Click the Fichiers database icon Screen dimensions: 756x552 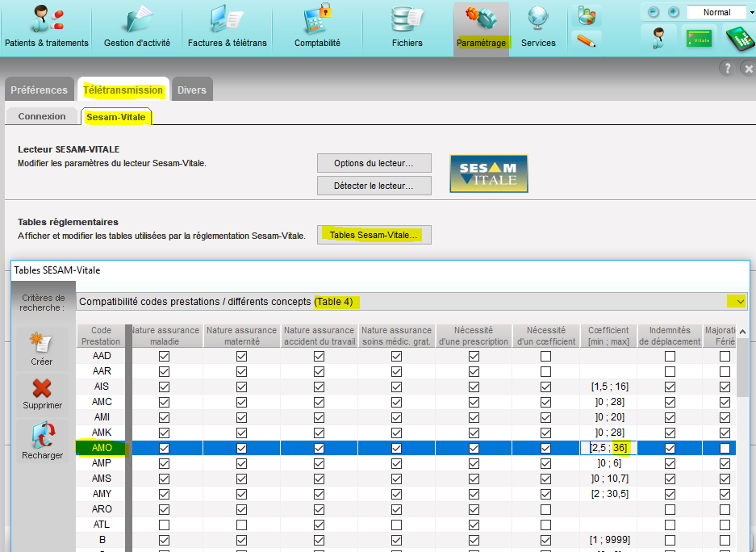pos(407,20)
